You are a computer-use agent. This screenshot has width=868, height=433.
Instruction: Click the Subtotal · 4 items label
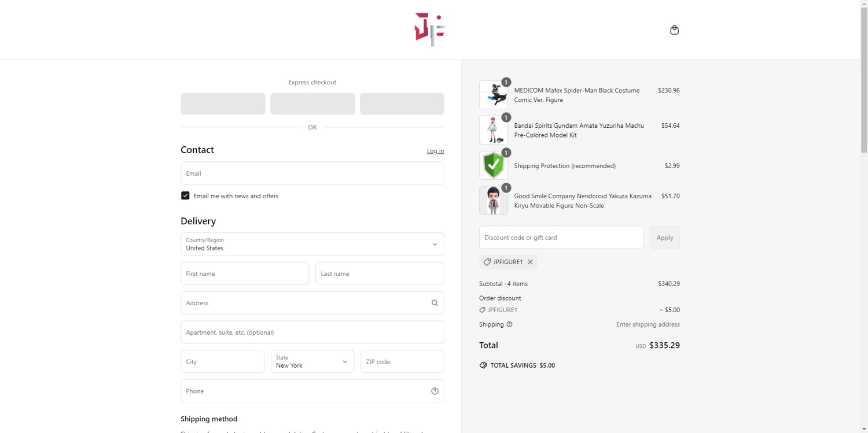pyautogui.click(x=503, y=284)
